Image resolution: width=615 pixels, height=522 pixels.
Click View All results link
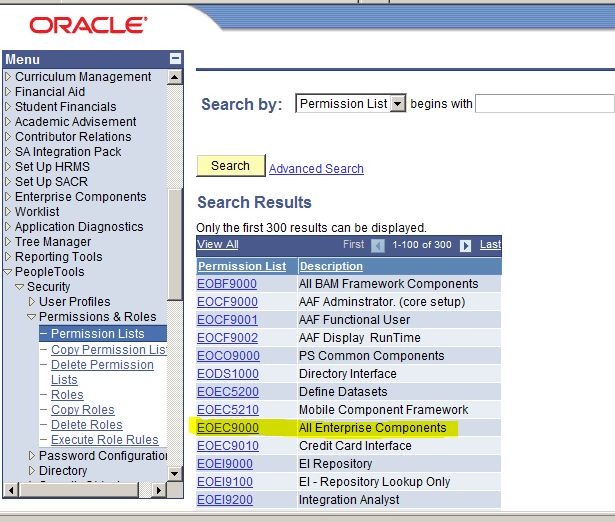tap(217, 244)
